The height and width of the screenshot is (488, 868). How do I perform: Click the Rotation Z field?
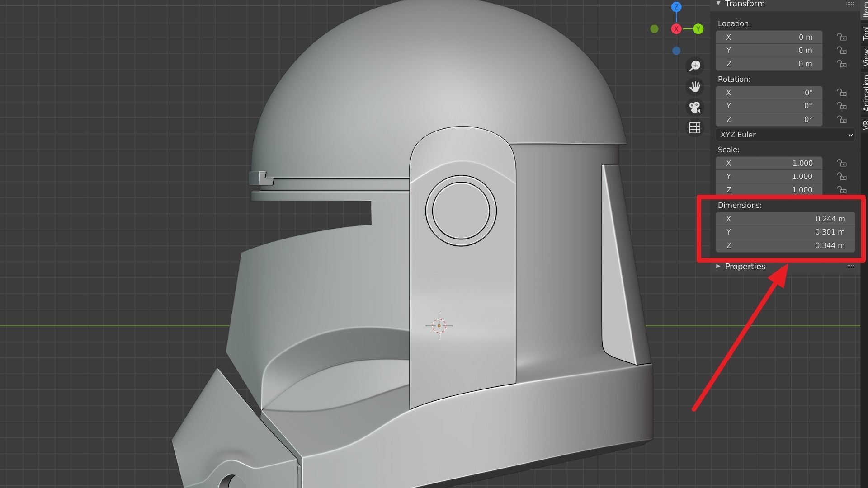pyautogui.click(x=769, y=119)
